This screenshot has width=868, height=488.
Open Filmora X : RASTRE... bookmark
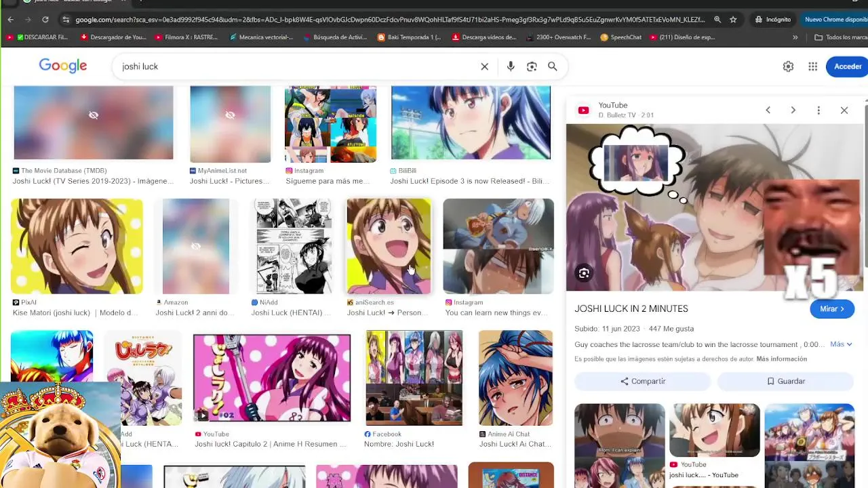[186, 37]
